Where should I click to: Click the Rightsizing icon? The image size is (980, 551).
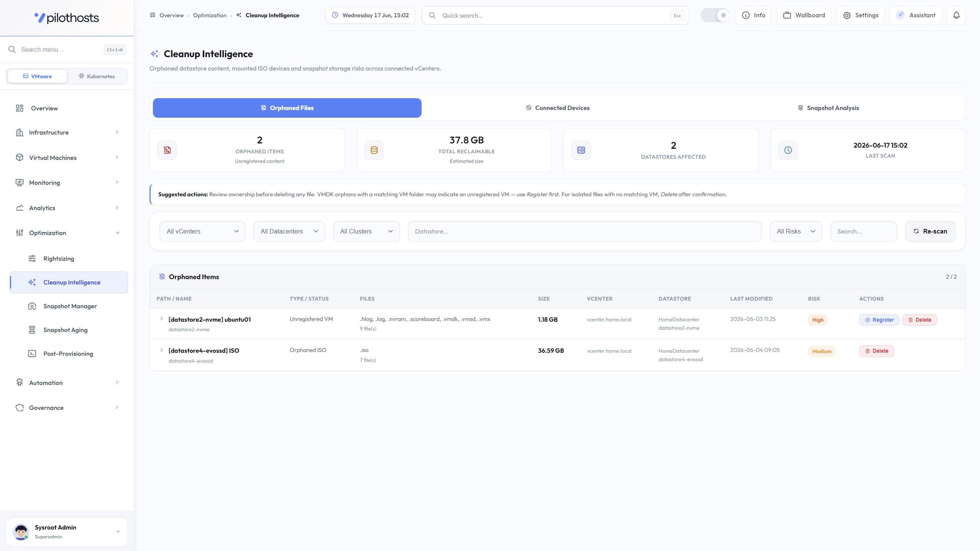coord(32,258)
